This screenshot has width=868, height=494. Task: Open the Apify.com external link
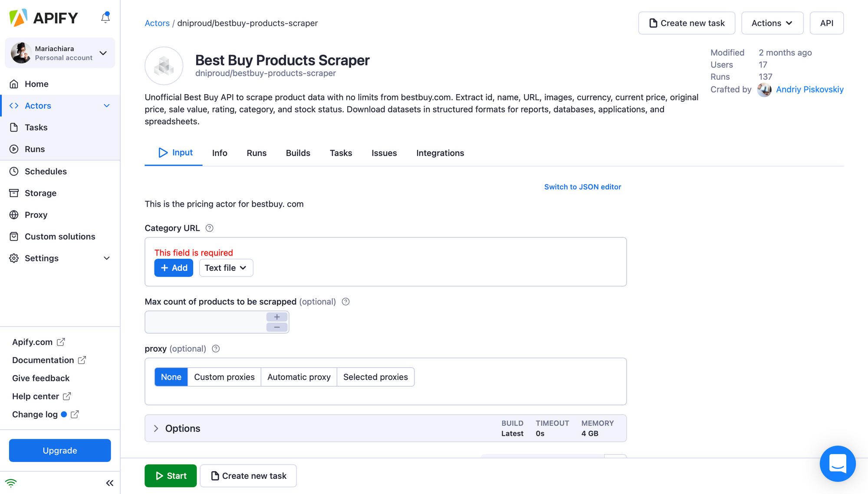pyautogui.click(x=38, y=342)
